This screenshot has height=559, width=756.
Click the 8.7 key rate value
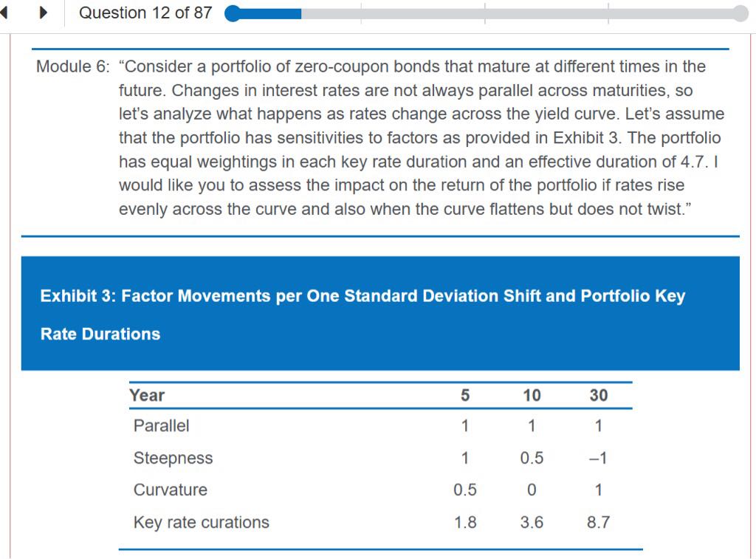599,522
